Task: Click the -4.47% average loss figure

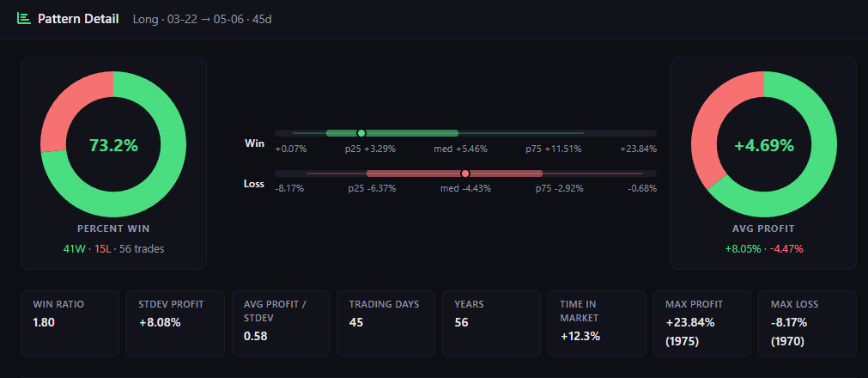Action: (786, 249)
